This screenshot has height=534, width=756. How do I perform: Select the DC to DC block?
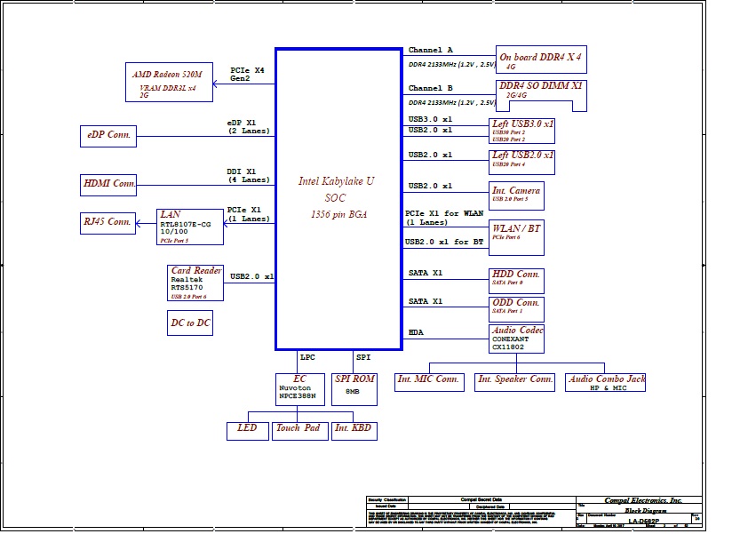click(x=190, y=323)
